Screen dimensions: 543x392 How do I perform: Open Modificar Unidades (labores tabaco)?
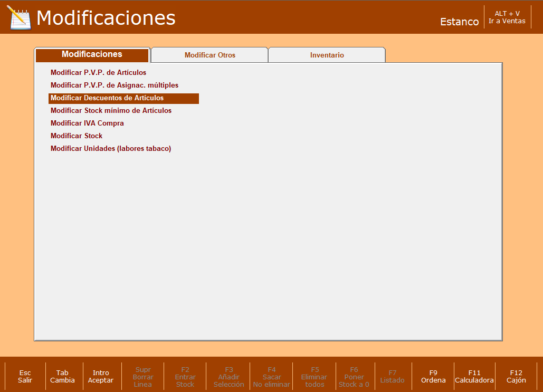[x=111, y=149]
